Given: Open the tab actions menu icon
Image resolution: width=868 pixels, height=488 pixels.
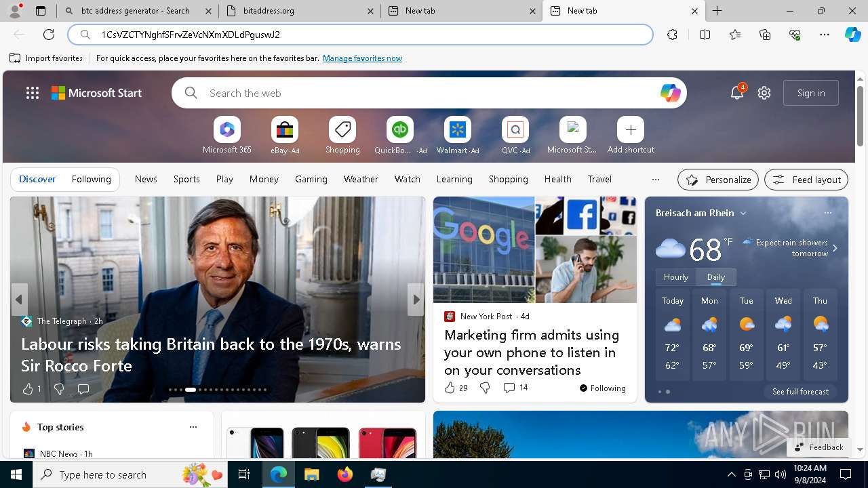Looking at the screenshot, I should 41,11.
